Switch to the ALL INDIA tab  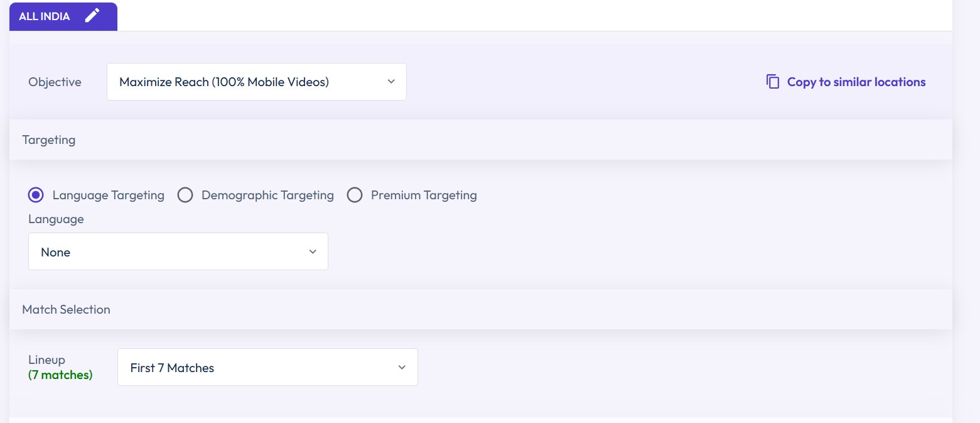coord(44,16)
